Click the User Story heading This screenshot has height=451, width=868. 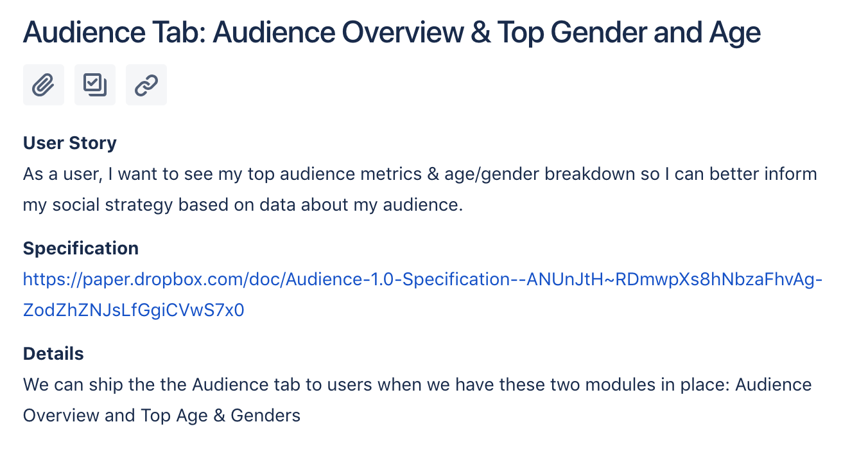pos(69,143)
